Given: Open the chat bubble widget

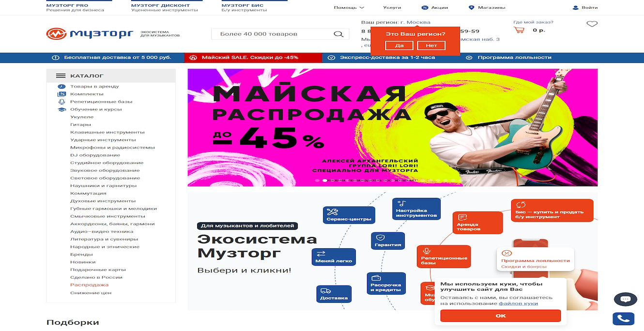Looking at the screenshot, I should [625, 299].
